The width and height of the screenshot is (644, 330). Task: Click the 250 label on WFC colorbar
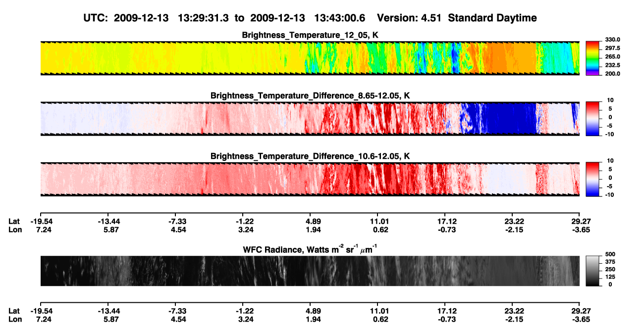(x=610, y=269)
